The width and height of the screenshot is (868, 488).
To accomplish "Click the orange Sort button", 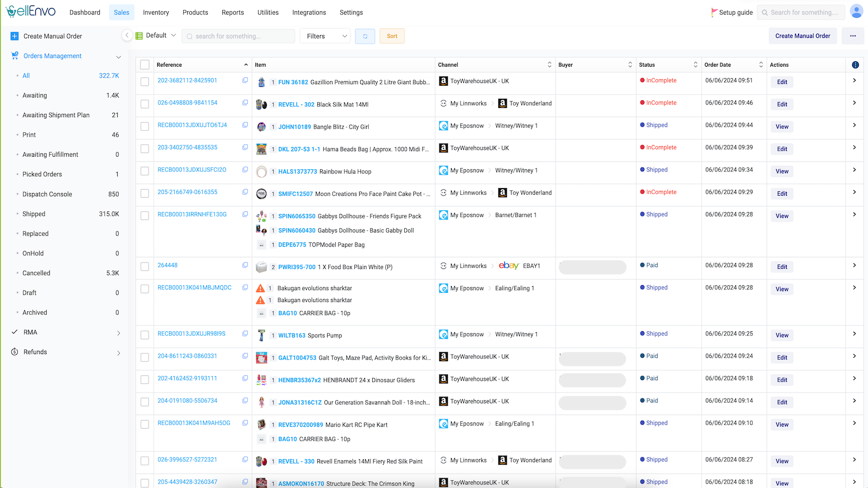I will click(392, 36).
